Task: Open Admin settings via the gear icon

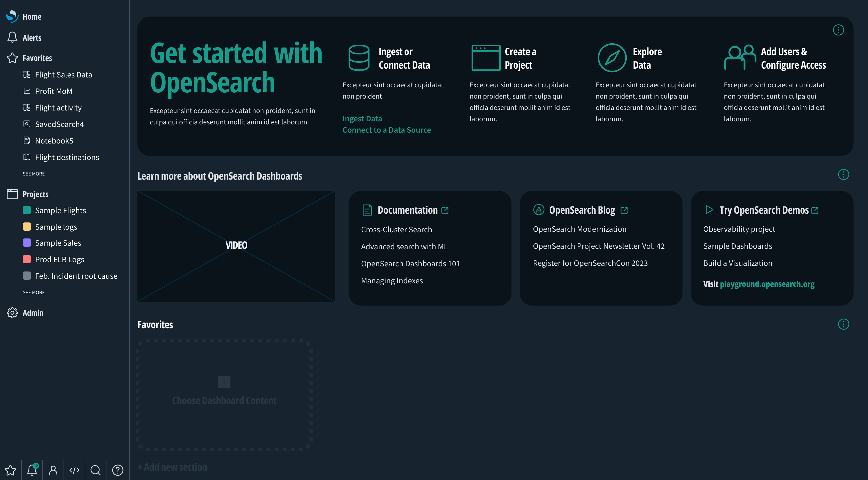Action: 12,313
